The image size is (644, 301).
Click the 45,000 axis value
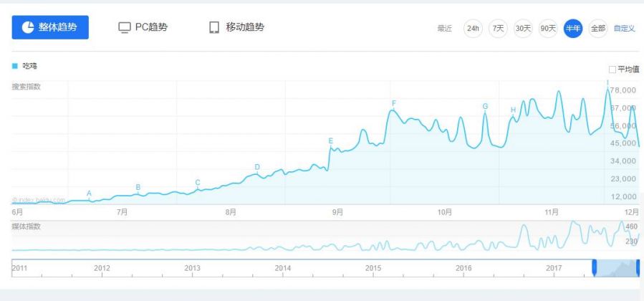pos(623,143)
